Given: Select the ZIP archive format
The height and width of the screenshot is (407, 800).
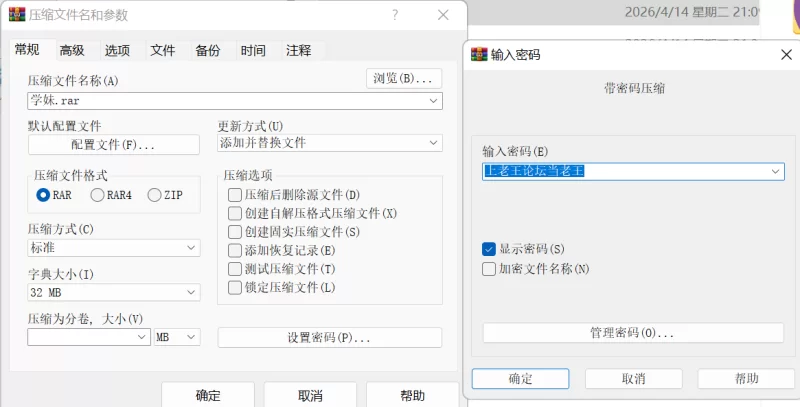Looking at the screenshot, I should click(x=155, y=195).
